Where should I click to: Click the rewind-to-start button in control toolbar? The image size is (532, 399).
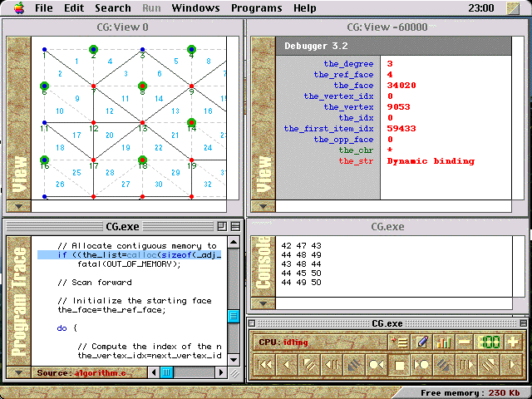tap(264, 363)
